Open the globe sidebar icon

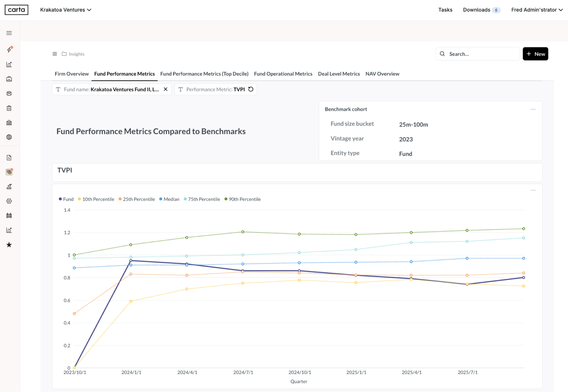9,137
